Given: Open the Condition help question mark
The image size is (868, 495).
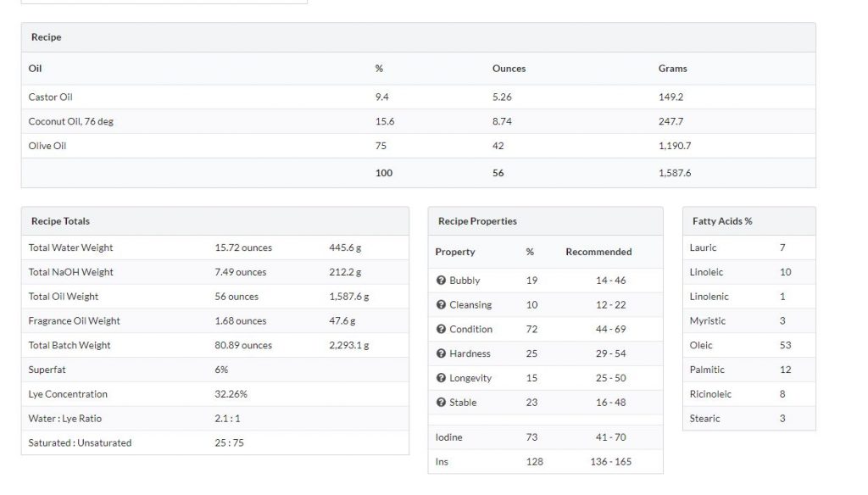Looking at the screenshot, I should [441, 329].
